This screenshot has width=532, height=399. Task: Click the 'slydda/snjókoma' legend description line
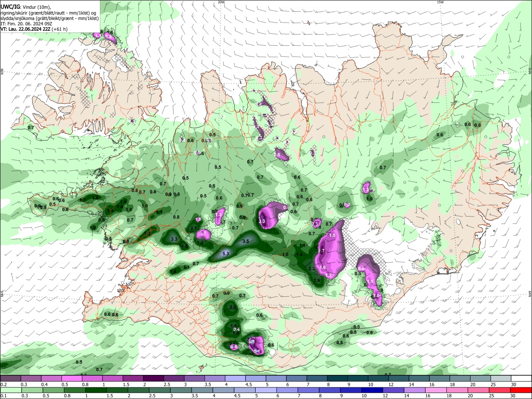pyautogui.click(x=49, y=18)
